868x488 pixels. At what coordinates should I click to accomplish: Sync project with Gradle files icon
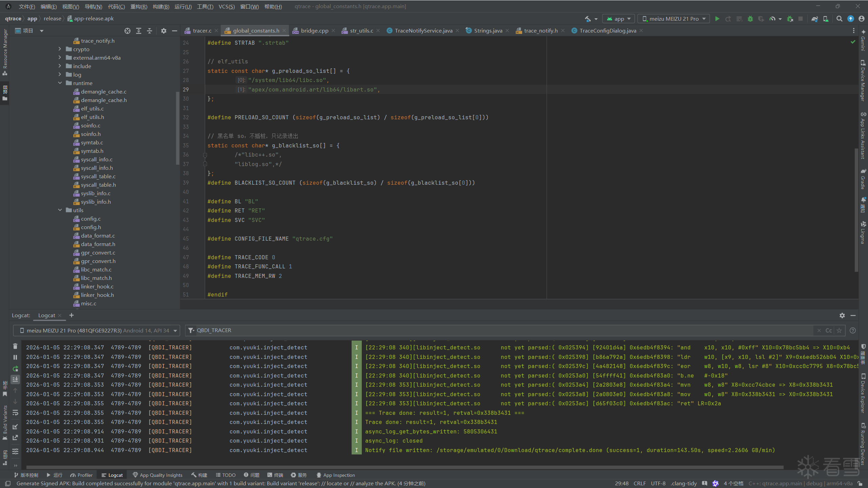click(814, 19)
